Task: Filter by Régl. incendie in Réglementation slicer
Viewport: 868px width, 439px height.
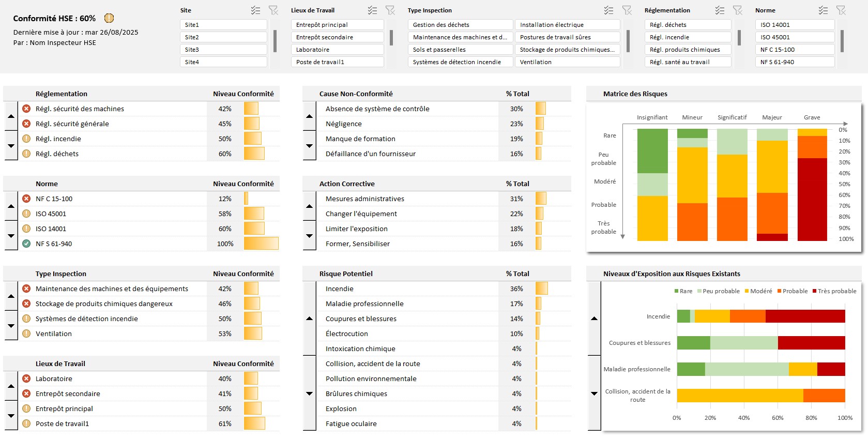Action: click(688, 37)
